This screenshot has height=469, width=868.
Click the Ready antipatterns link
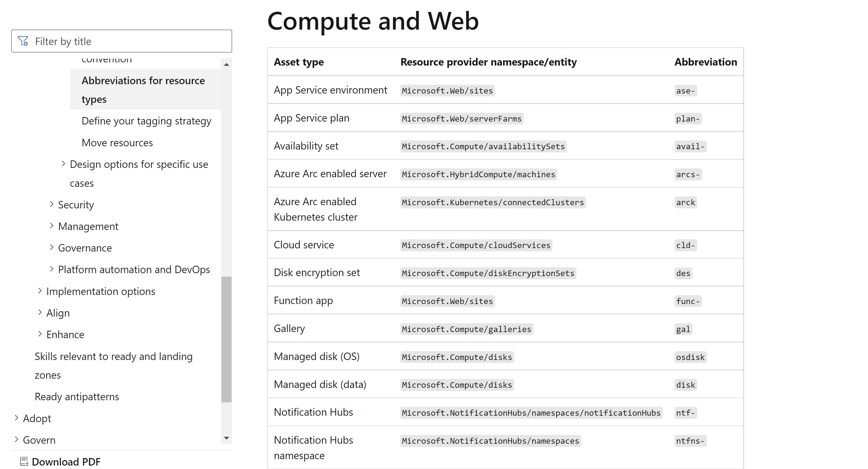pos(77,396)
